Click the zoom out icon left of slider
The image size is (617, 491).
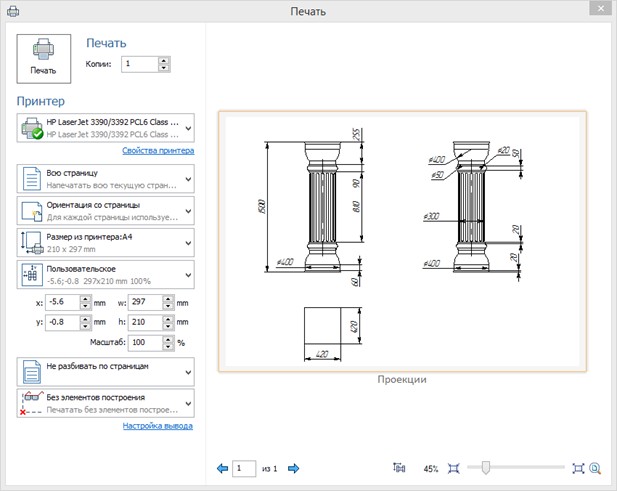(454, 467)
